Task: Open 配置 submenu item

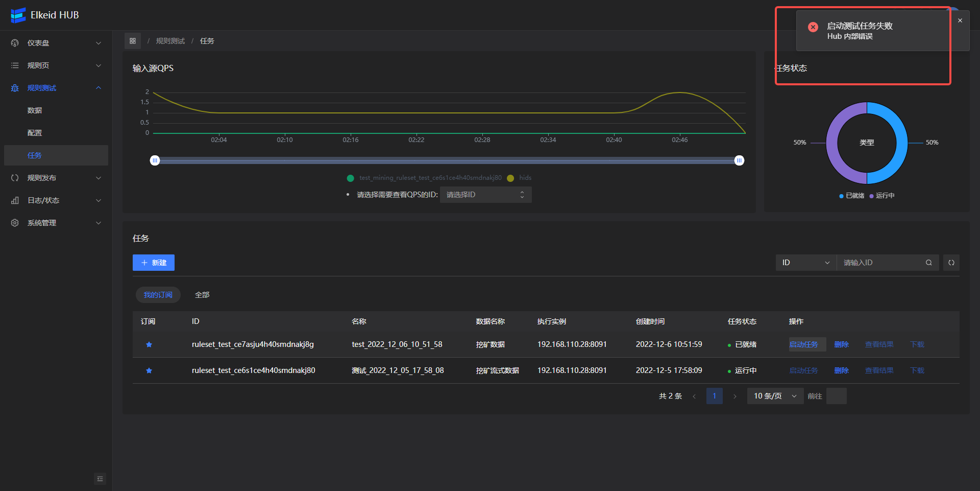Action: [56, 133]
